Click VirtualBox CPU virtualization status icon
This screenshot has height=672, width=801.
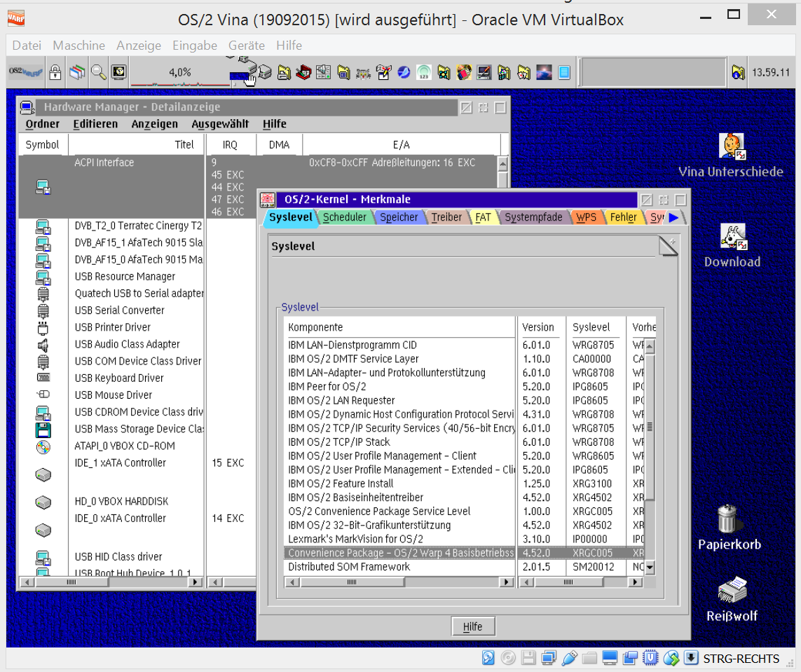650,658
